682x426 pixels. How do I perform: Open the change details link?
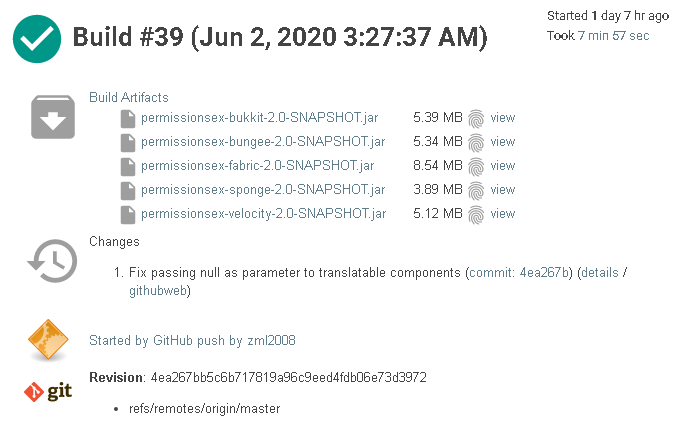(x=599, y=272)
